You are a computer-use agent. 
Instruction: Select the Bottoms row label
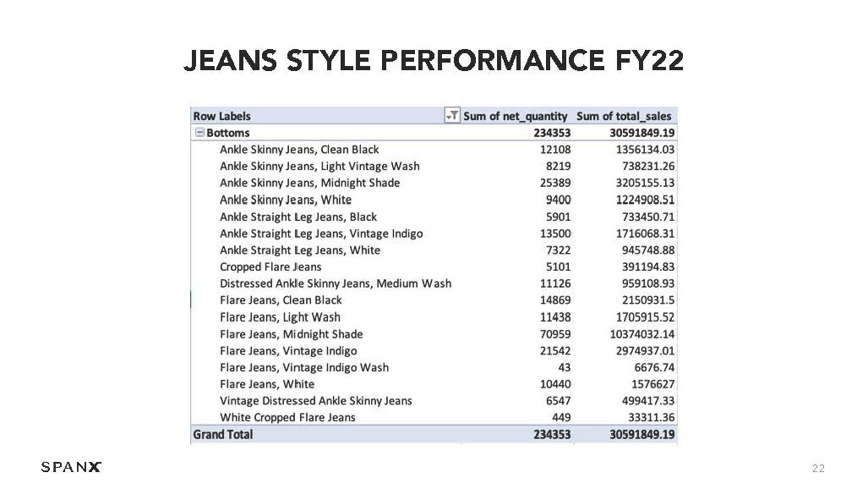pos(228,133)
